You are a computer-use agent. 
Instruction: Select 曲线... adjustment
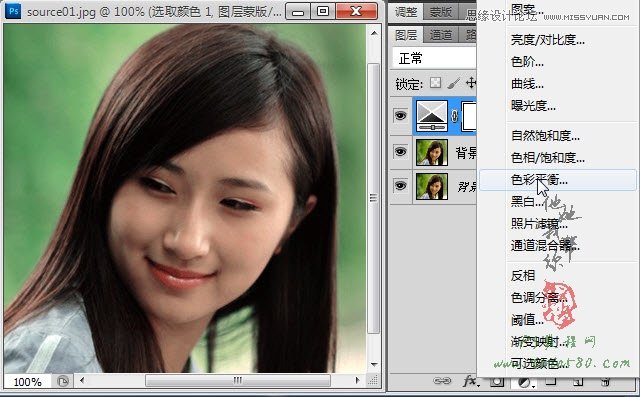click(527, 84)
